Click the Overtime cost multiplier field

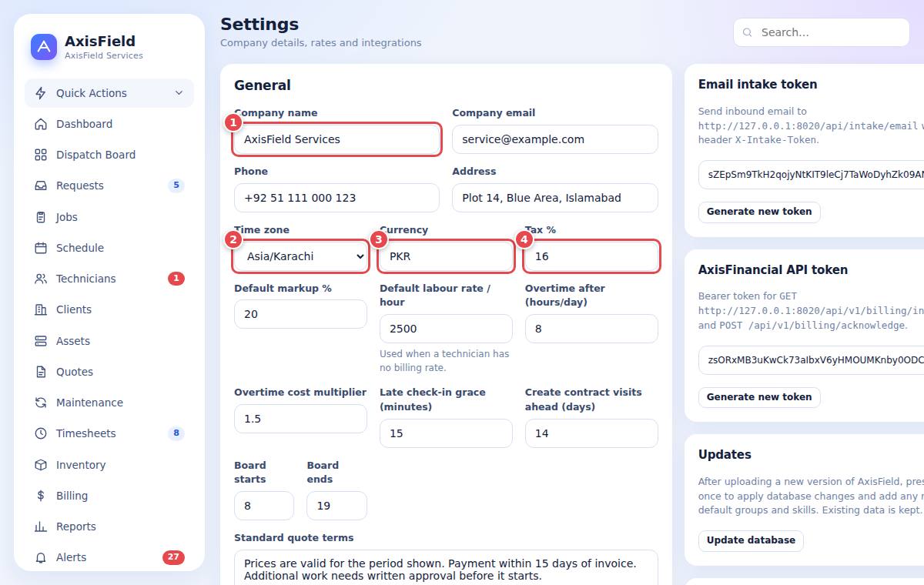click(300, 419)
